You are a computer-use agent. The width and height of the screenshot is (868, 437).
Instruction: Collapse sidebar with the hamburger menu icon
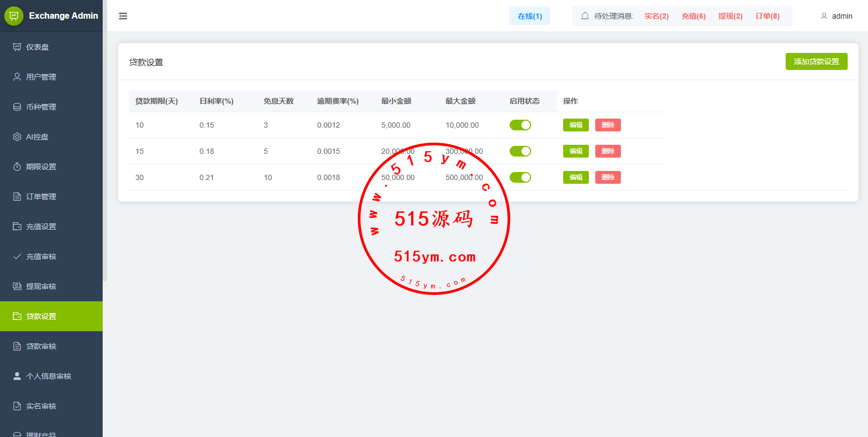[123, 16]
